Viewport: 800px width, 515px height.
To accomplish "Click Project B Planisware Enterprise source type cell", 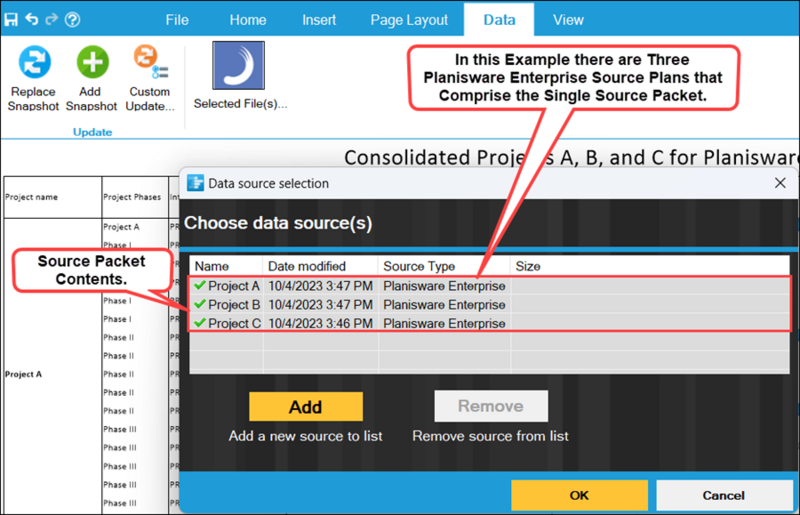I will tap(444, 305).
